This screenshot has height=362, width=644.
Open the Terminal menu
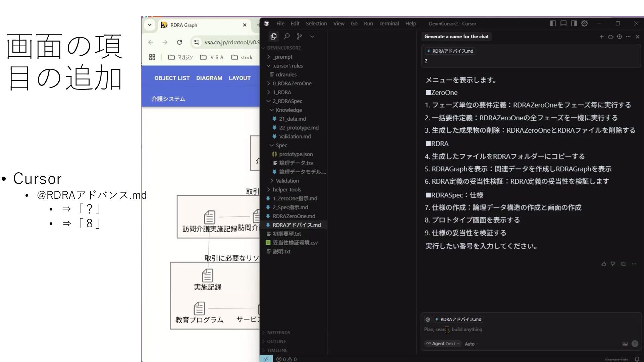pyautogui.click(x=389, y=23)
